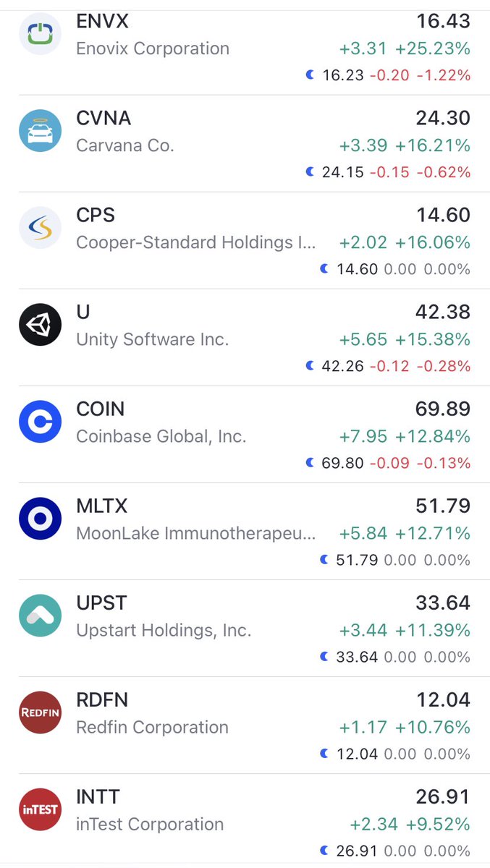Select the Upstart Holdings logo
The height and width of the screenshot is (868, 490).
(40, 615)
